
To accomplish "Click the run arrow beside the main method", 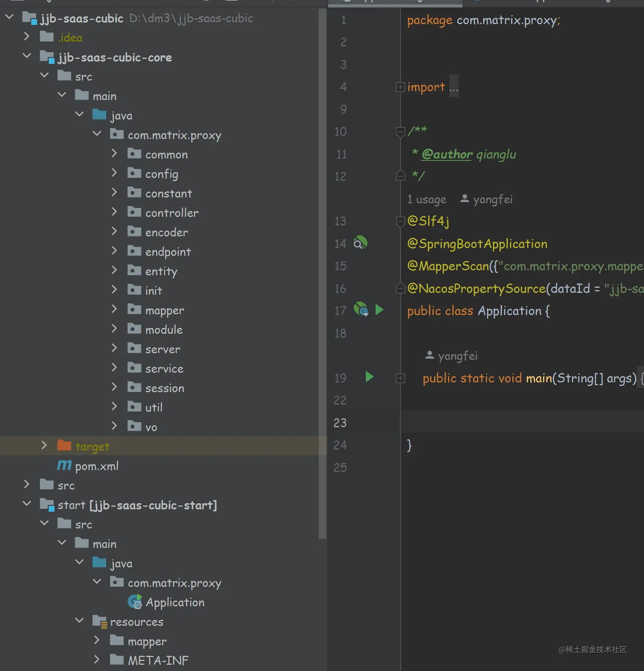I will [369, 377].
